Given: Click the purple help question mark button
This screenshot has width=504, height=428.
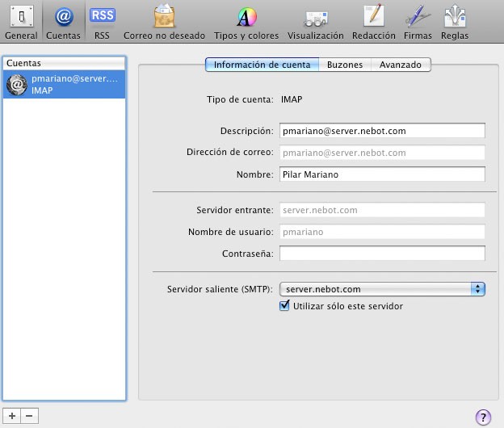Looking at the screenshot, I should click(483, 417).
